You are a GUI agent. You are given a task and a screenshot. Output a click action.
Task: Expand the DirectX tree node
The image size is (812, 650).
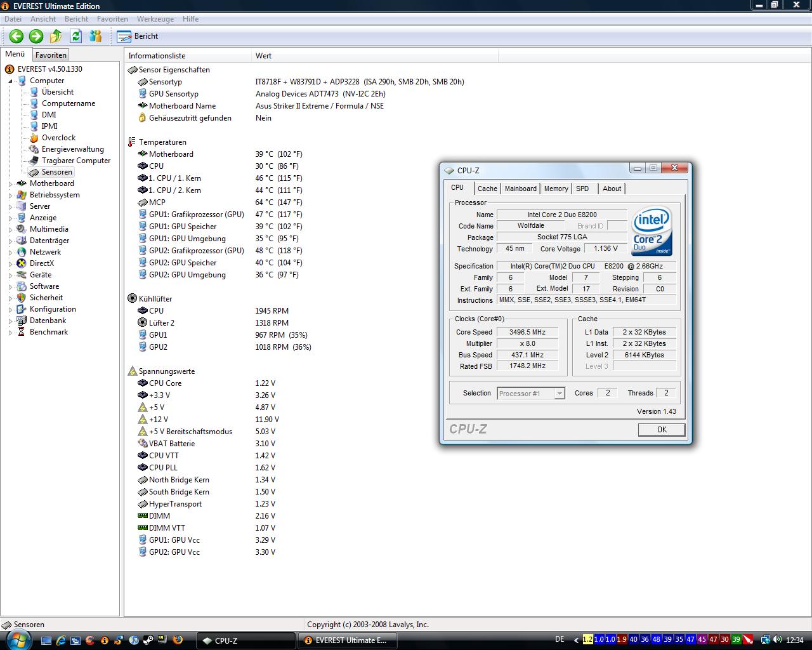10,264
